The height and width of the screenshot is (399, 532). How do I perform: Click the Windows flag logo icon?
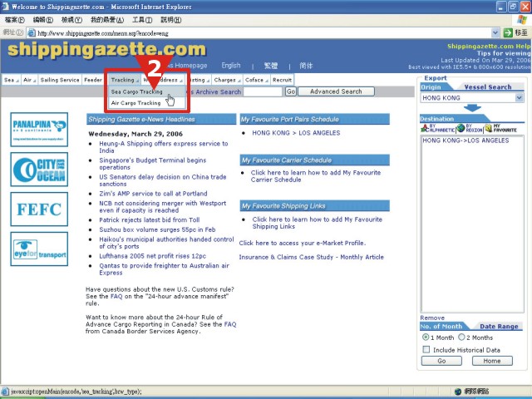522,20
